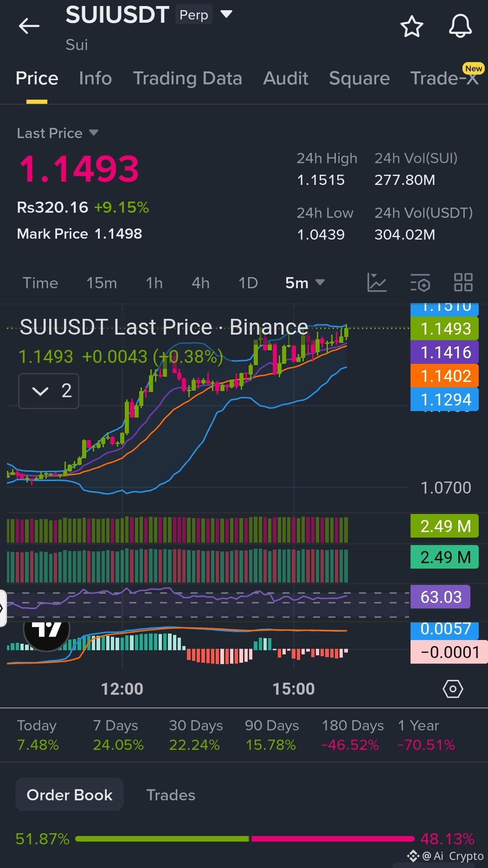
Task: Select the 4h chart interval
Action: pyautogui.click(x=200, y=283)
